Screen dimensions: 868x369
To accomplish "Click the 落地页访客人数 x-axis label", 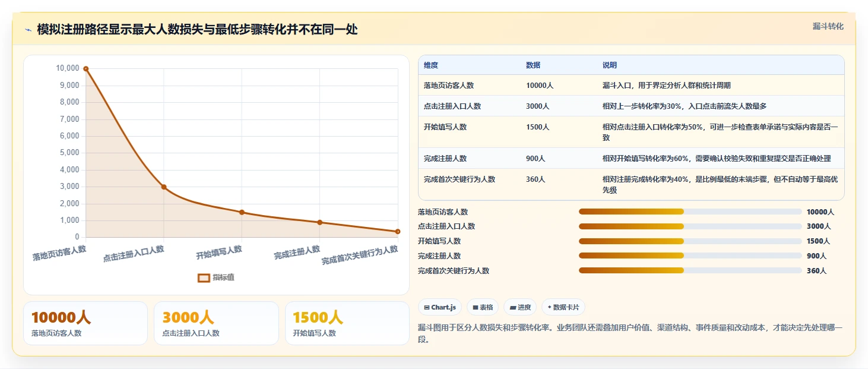I will (59, 254).
